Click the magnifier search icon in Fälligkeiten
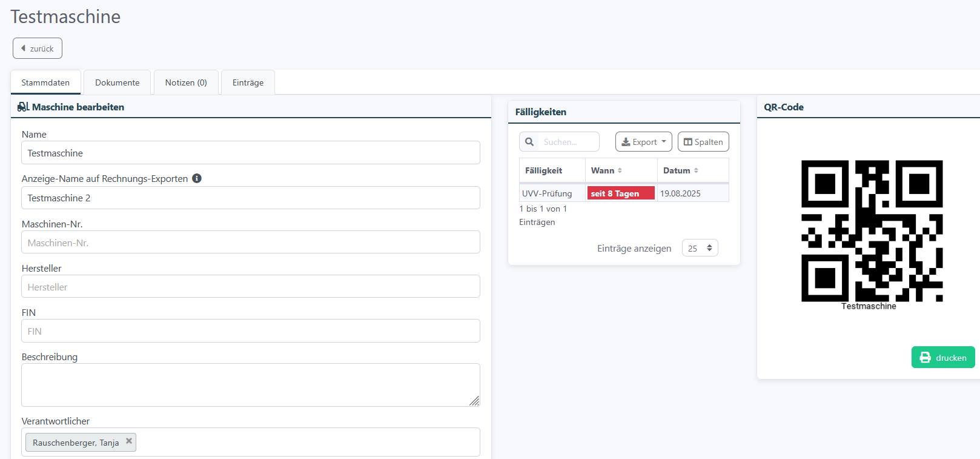Viewport: 980px width, 459px height. [x=529, y=142]
